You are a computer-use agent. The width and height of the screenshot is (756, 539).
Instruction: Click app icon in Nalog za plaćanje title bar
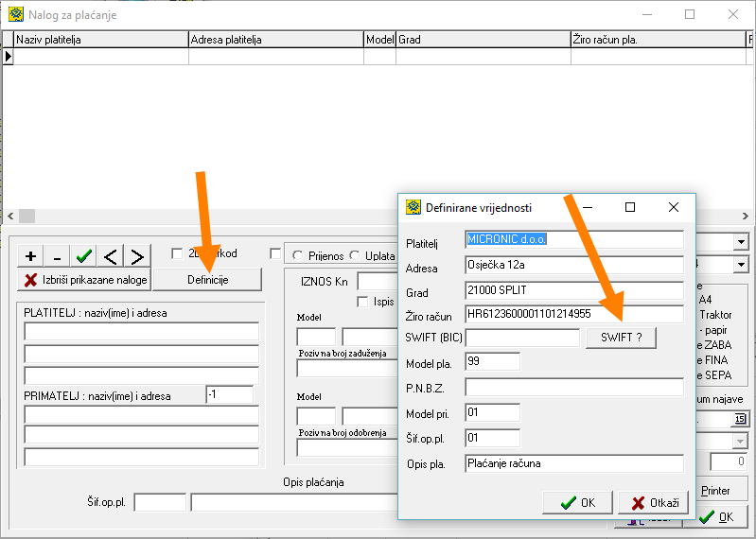15,15
